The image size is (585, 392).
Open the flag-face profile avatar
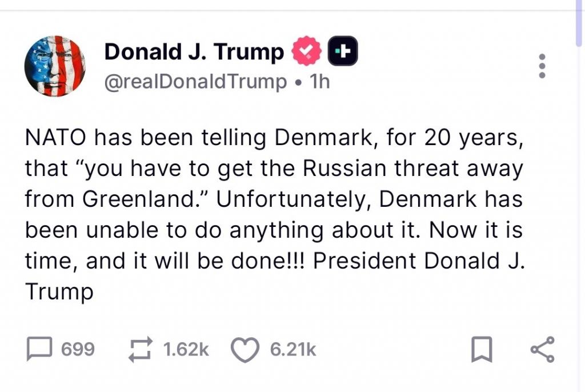[55, 66]
